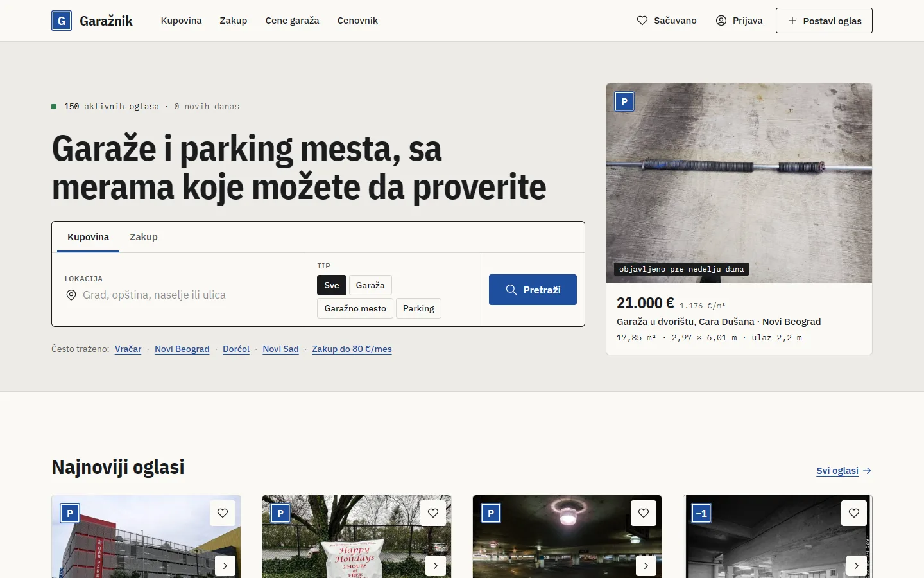Open Kupovina in top navigation
924x578 pixels.
point(181,21)
